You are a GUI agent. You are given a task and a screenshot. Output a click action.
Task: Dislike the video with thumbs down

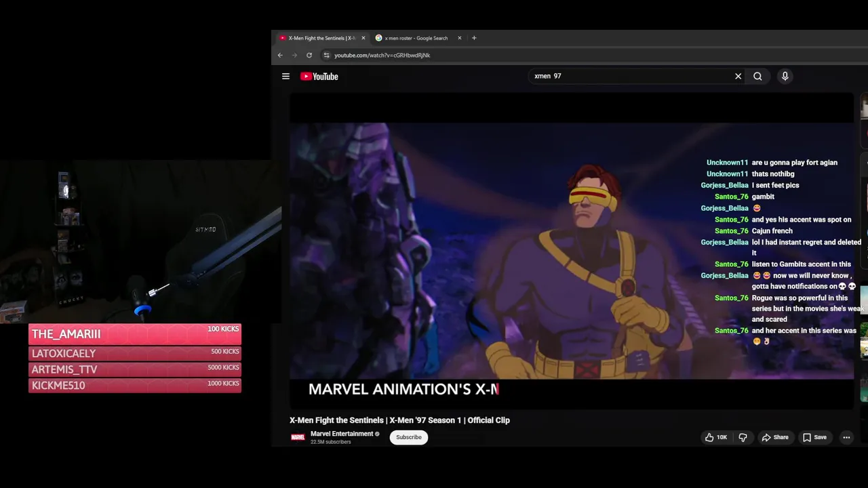[x=743, y=438]
